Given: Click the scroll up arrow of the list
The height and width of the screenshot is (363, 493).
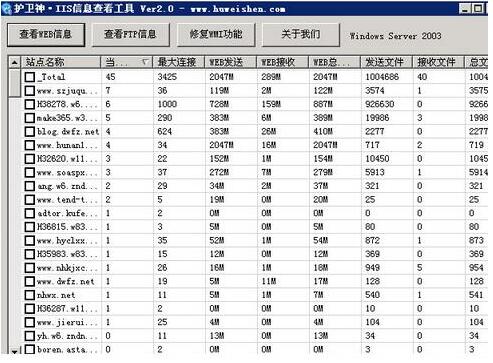Looking at the screenshot, I should pyautogui.click(x=14, y=62).
